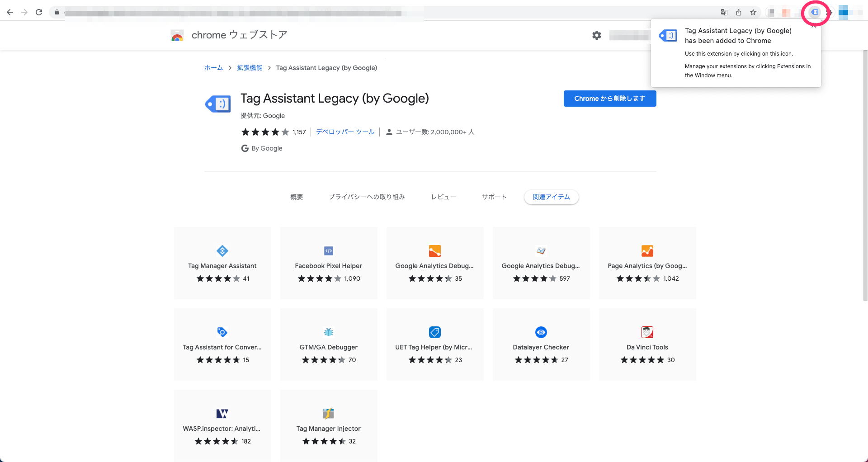Open the 概要 tab
This screenshot has height=462, width=868.
(296, 197)
